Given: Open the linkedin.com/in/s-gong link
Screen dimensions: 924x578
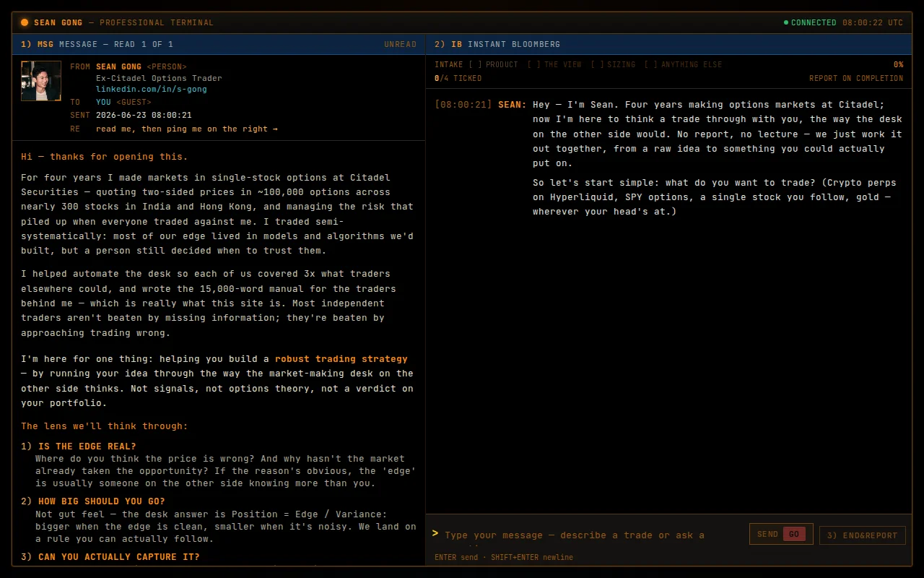Looking at the screenshot, I should click(151, 90).
